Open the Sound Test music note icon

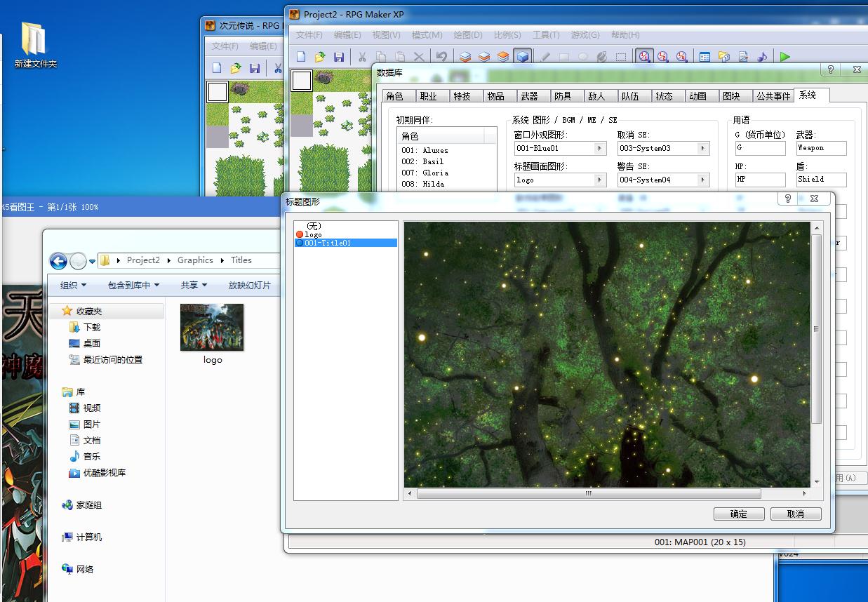click(762, 57)
